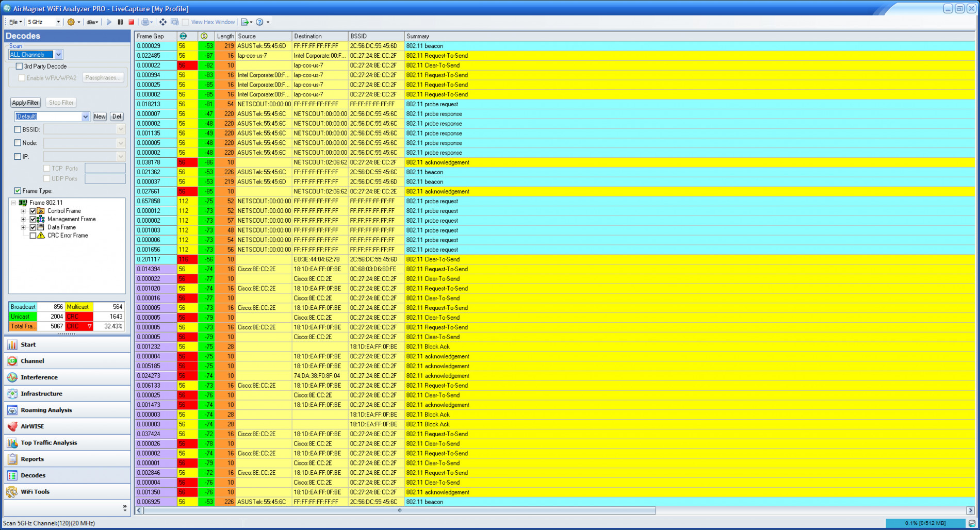The height and width of the screenshot is (530, 980).
Task: Start live capture with the play icon
Action: click(109, 22)
